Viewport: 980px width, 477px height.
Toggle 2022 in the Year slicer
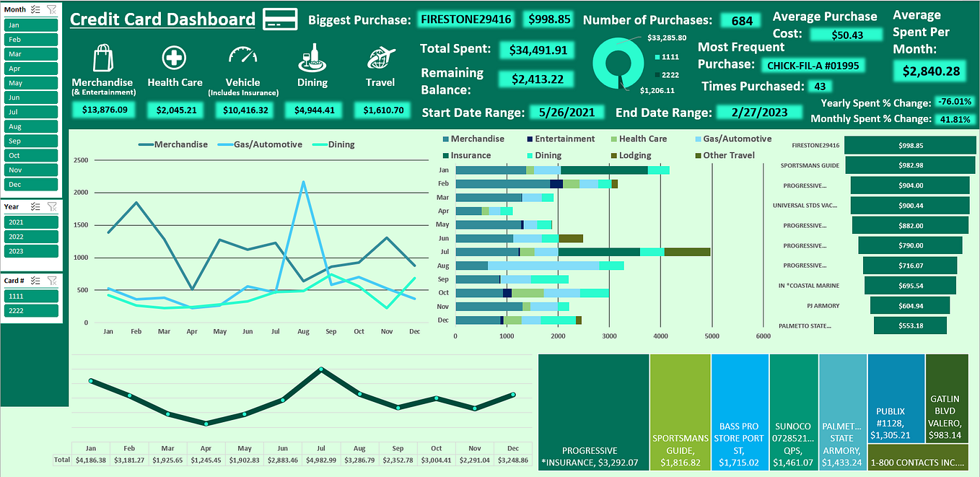click(30, 236)
